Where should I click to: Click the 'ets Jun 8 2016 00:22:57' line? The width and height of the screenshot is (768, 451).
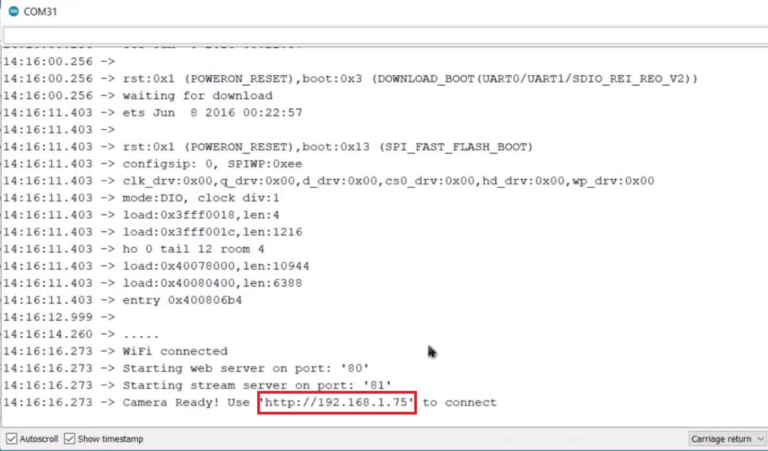pos(205,113)
